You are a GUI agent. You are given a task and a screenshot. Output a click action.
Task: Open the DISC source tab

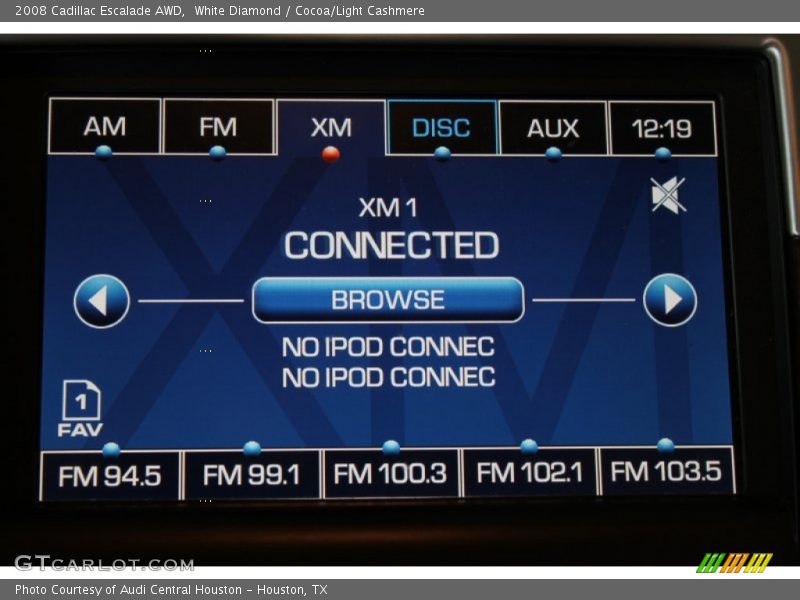(441, 128)
